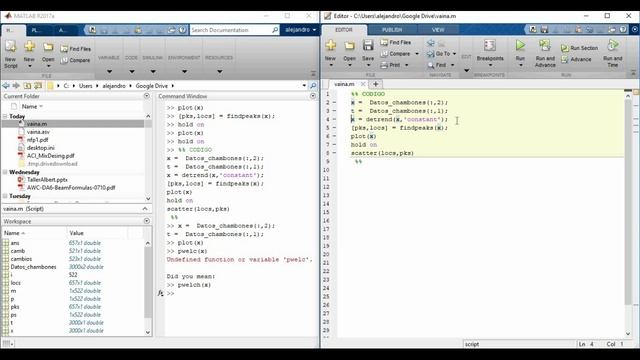This screenshot has height=360, width=640.
Task: Select nfp1.pdf in Current Folder
Action: point(38,140)
